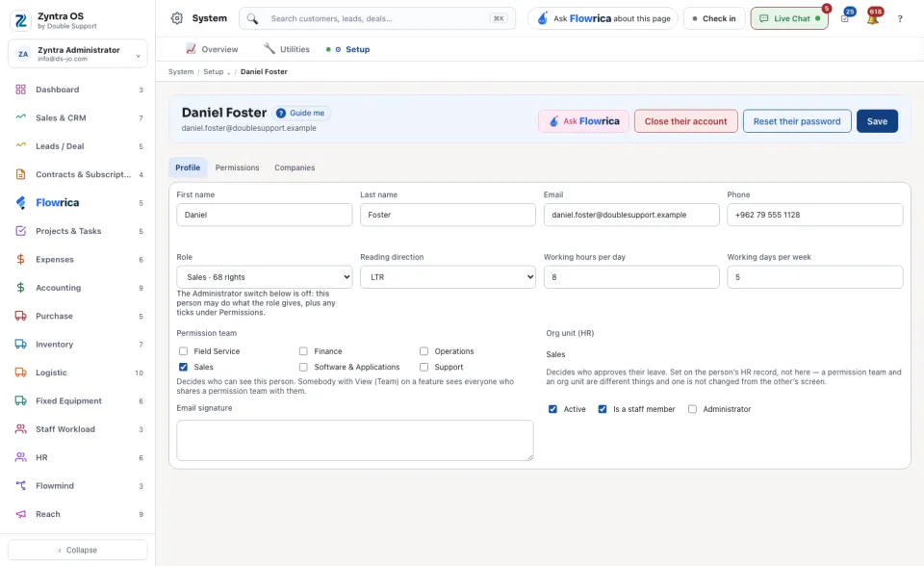Click the Close their account button
924x566 pixels.
(686, 121)
